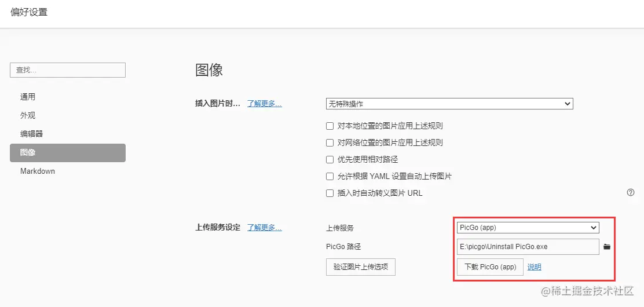Image resolution: width=644 pixels, height=307 pixels.
Task: Click 下载 PicGo (app) button
Action: click(x=490, y=266)
